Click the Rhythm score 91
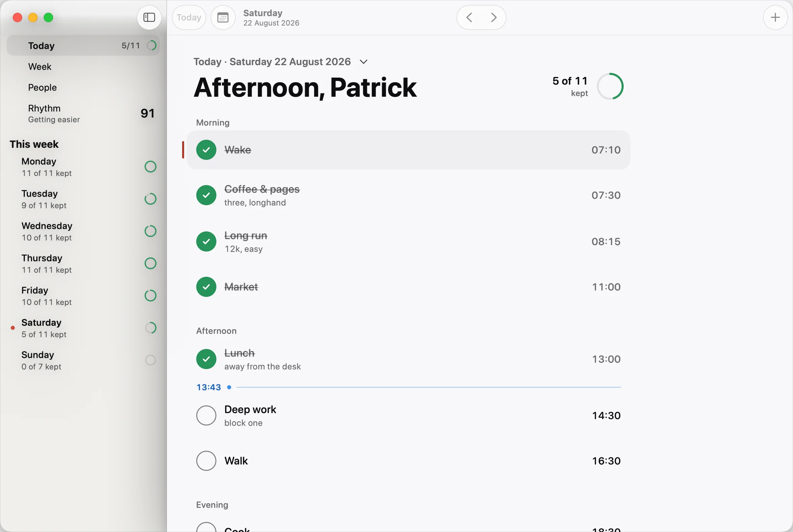This screenshot has width=793, height=532. point(148,113)
